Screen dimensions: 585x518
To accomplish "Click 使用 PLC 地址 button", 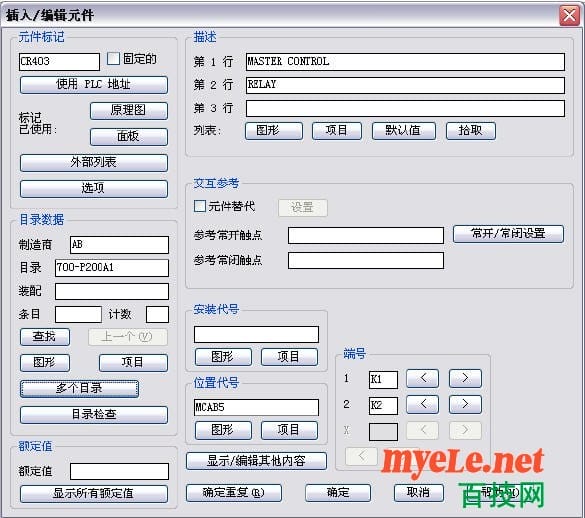I will 94,85.
